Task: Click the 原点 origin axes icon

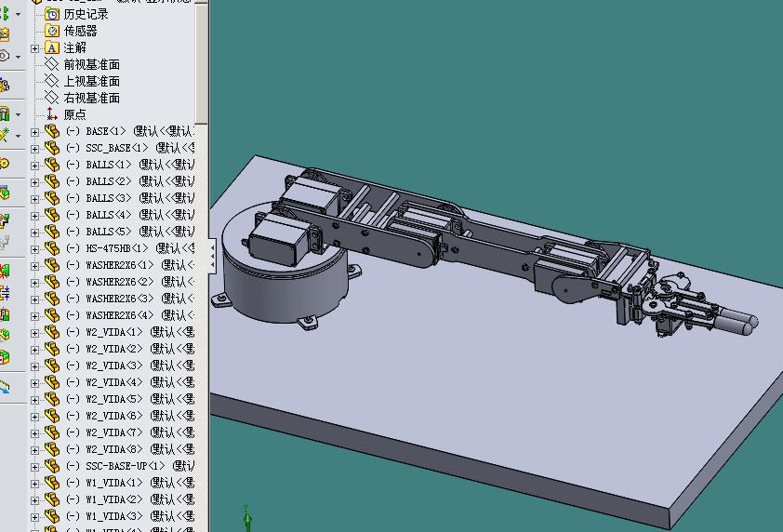Action: (x=52, y=114)
